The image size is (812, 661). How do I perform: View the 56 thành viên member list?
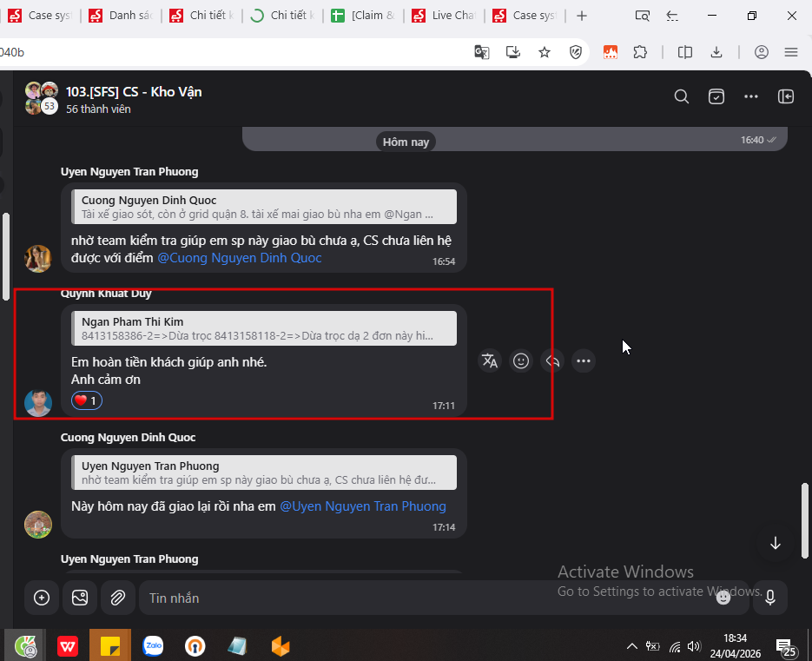coord(98,109)
